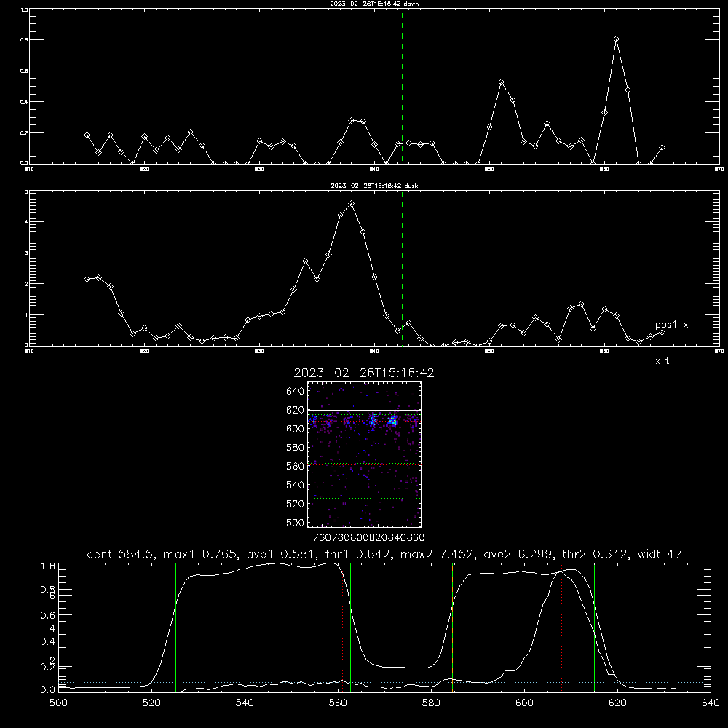Click the left green dashed line in dusk plot
The height and width of the screenshot is (728, 728).
click(232, 268)
